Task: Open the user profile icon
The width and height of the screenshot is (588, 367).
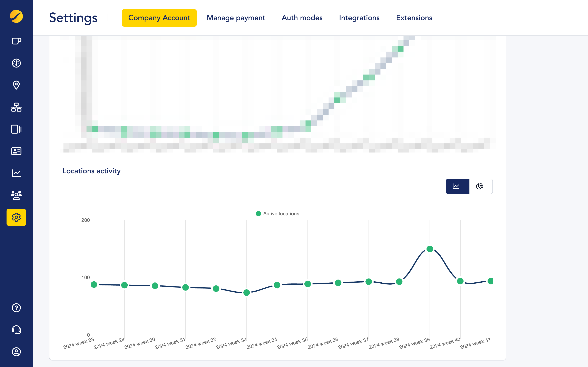Action: pyautogui.click(x=16, y=352)
